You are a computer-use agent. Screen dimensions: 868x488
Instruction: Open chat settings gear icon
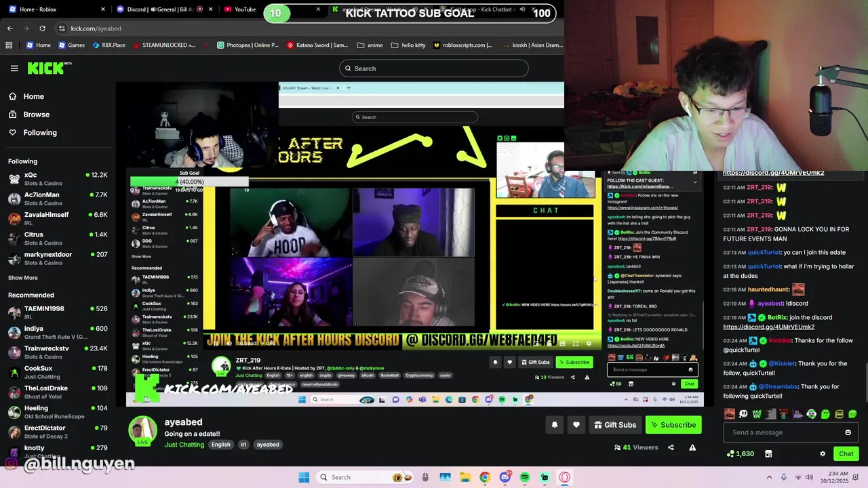coord(823,453)
